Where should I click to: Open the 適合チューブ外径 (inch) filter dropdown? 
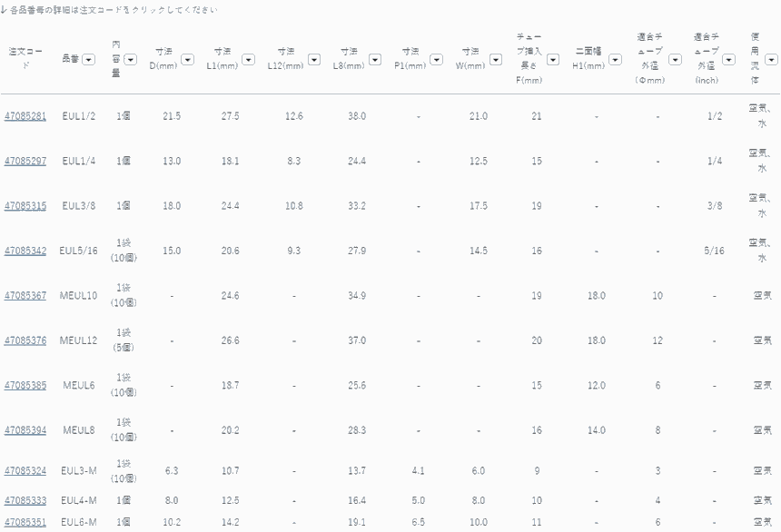point(729,59)
